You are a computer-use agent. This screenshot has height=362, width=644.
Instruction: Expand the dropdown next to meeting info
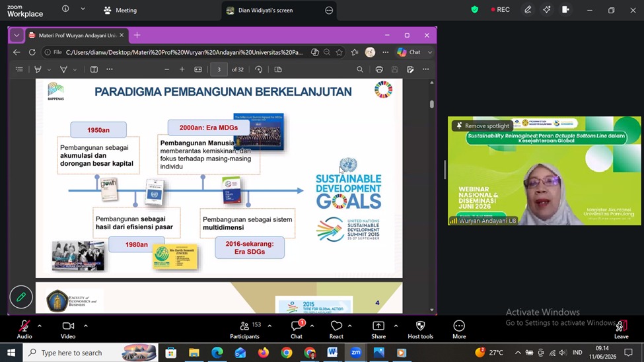click(83, 9)
